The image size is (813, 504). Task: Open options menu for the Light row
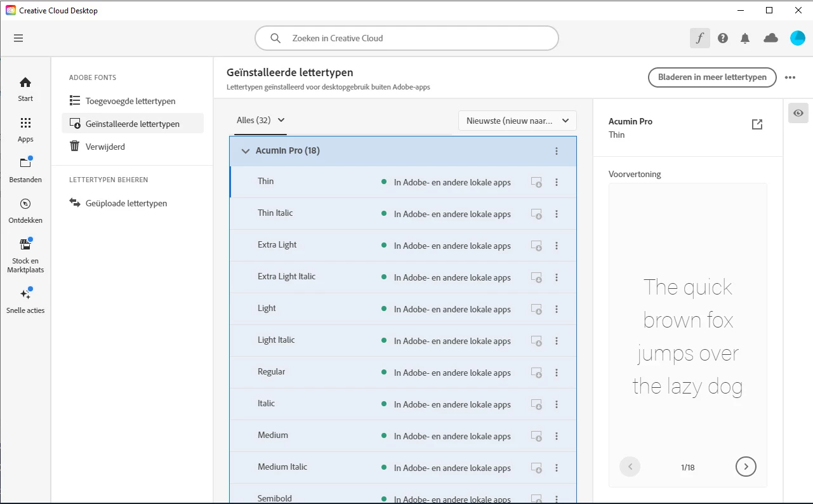pyautogui.click(x=557, y=309)
